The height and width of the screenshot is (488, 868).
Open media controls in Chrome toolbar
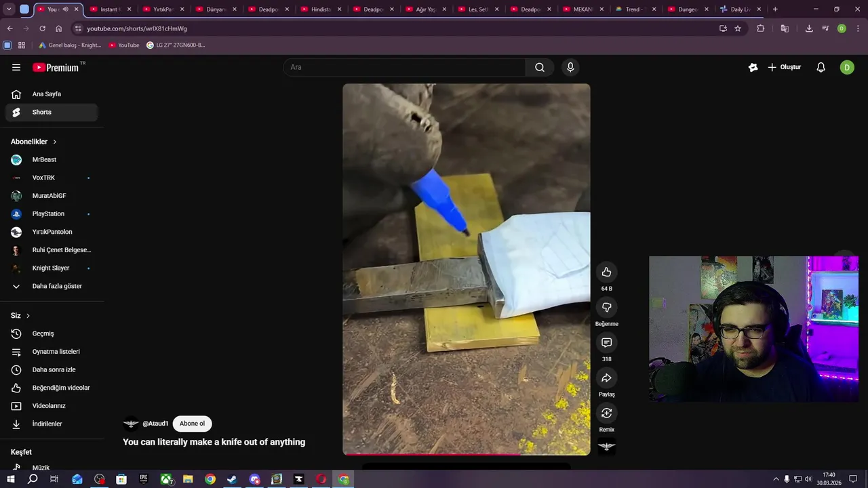[x=825, y=28]
